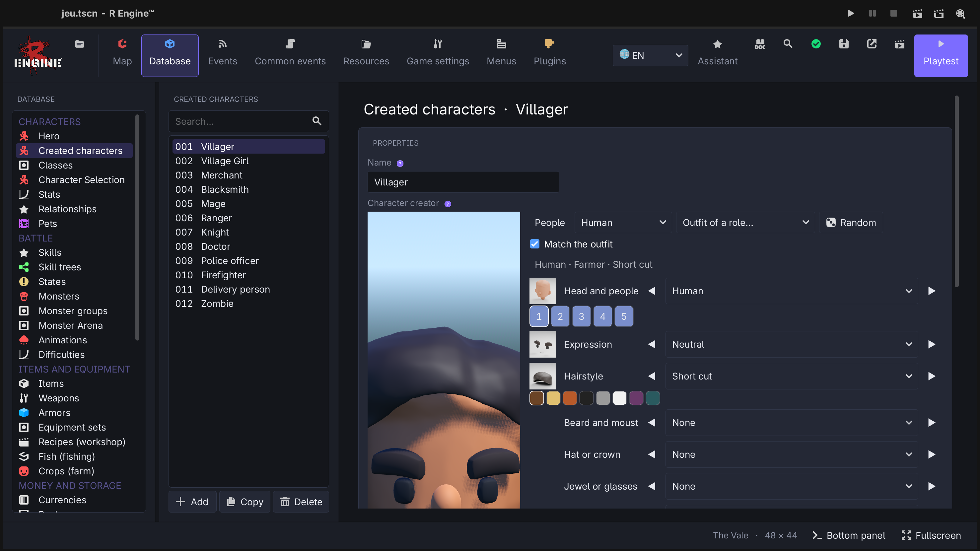
Task: Click the green checkmark status icon
Action: click(x=816, y=44)
